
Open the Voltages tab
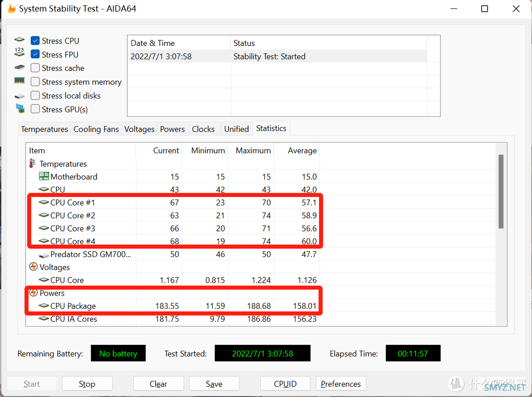139,129
